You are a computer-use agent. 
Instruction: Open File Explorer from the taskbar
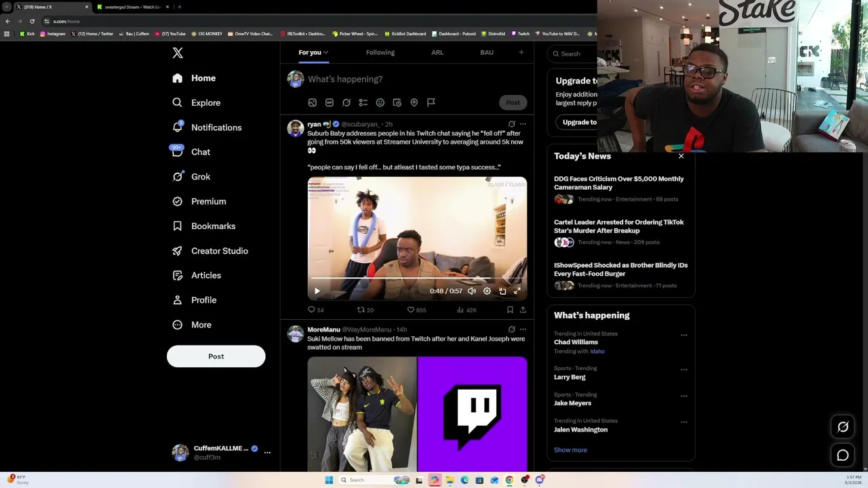point(450,480)
